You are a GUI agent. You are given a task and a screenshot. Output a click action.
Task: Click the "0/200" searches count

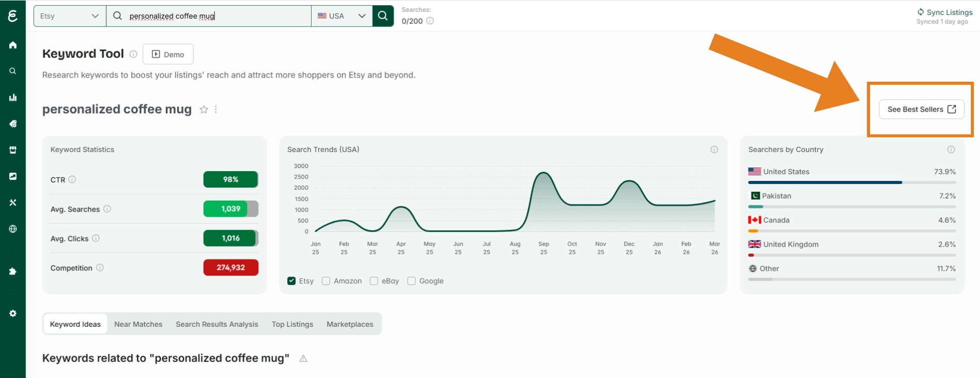(412, 21)
